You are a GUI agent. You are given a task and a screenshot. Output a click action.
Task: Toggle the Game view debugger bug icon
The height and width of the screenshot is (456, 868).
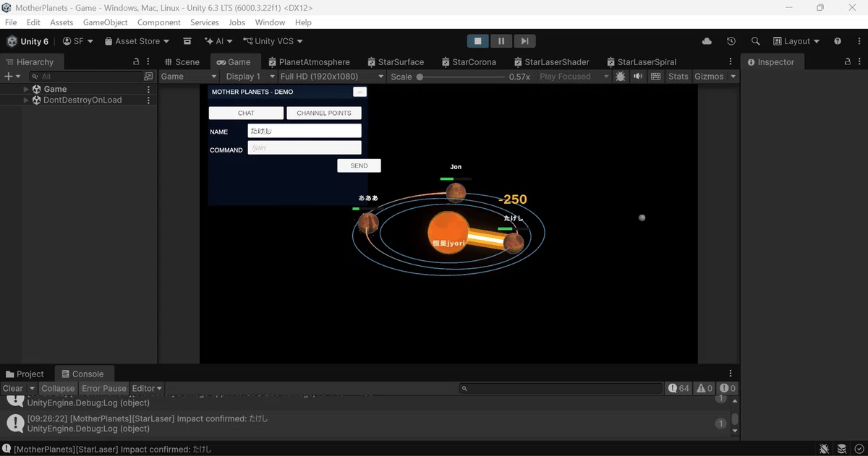click(x=621, y=76)
